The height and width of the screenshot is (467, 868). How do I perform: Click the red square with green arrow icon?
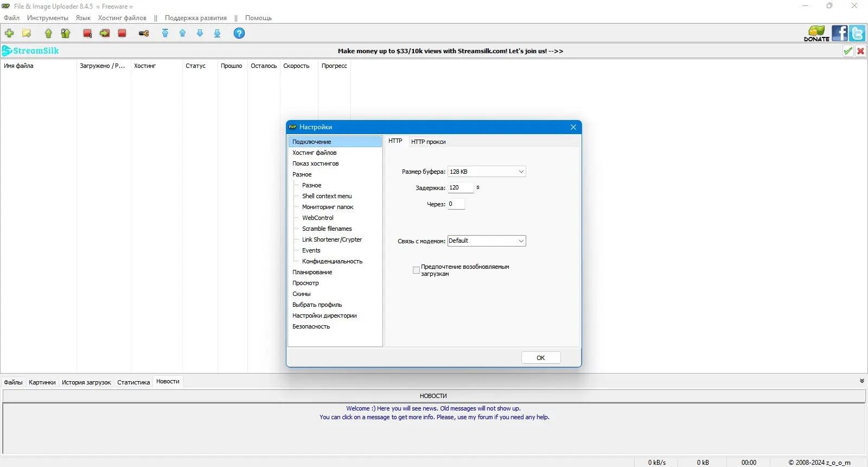coord(105,33)
